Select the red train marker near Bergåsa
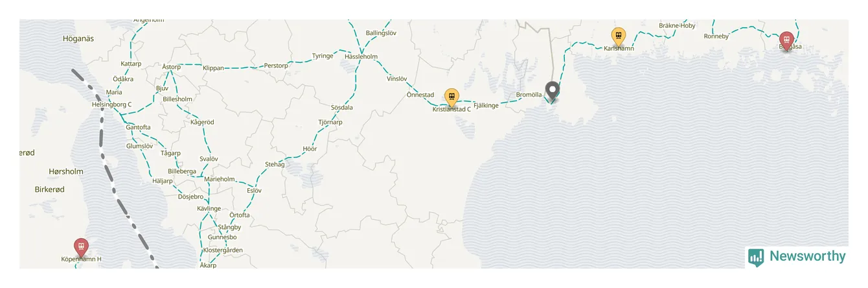This screenshot has height=288, width=868. 786,40
